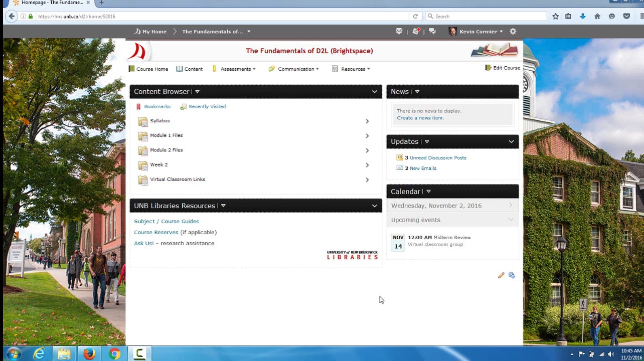
Task: Expand the Week 2 row arrow
Action: click(x=367, y=165)
